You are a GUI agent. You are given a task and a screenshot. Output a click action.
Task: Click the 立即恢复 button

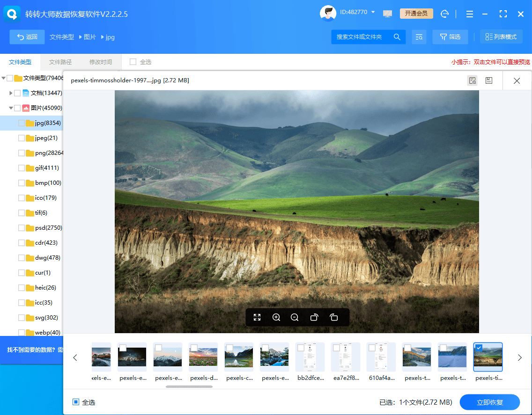(489, 402)
